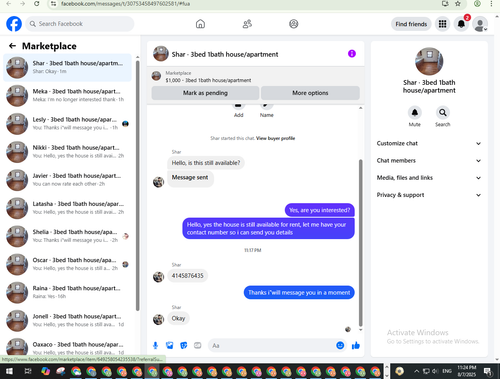Viewport: 500px width, 379px height.
Task: Open the Groups icon in top navigation
Action: 294,24
